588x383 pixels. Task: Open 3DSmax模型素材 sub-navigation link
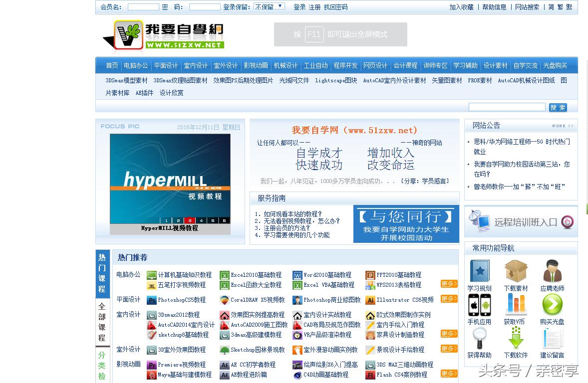[126, 81]
